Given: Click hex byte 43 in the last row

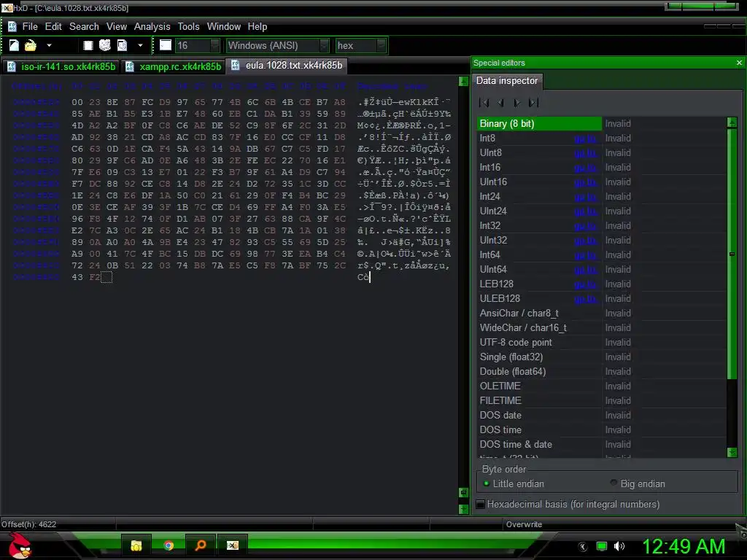Looking at the screenshot, I should click(77, 277).
